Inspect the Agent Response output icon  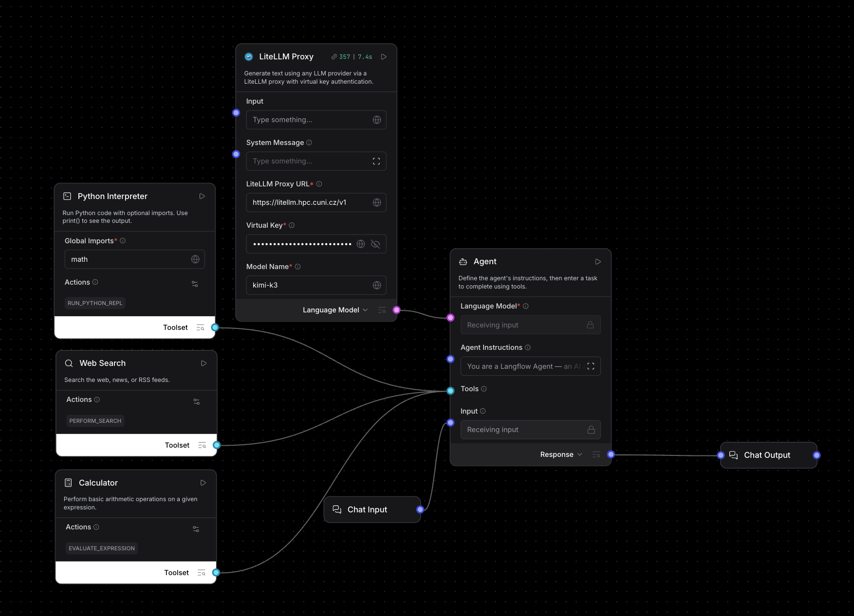(596, 454)
